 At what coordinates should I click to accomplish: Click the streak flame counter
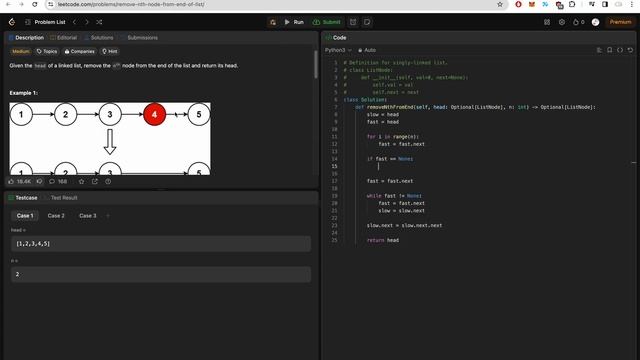click(578, 22)
